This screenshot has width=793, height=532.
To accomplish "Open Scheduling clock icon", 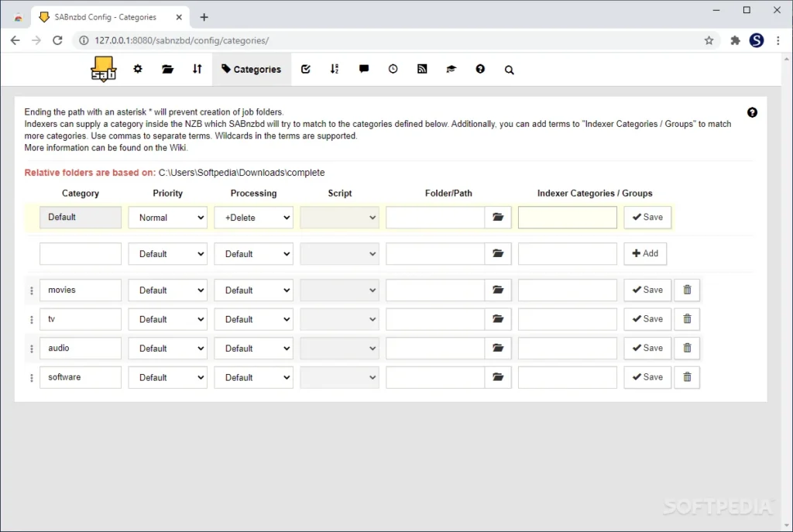I will (393, 69).
